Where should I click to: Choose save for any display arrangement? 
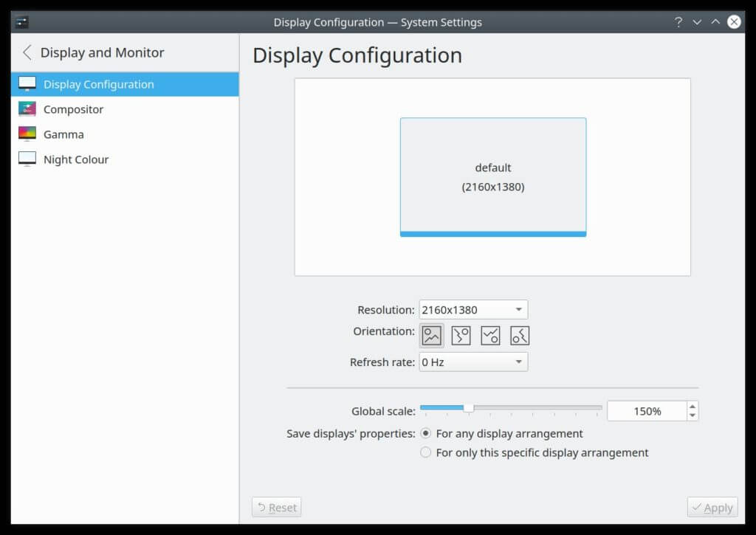[426, 433]
